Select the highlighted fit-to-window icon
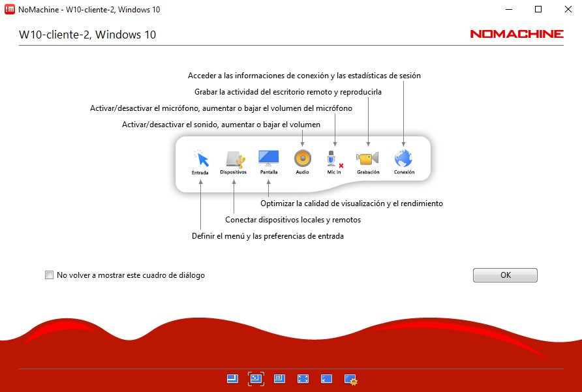The image size is (582, 392). click(x=256, y=378)
